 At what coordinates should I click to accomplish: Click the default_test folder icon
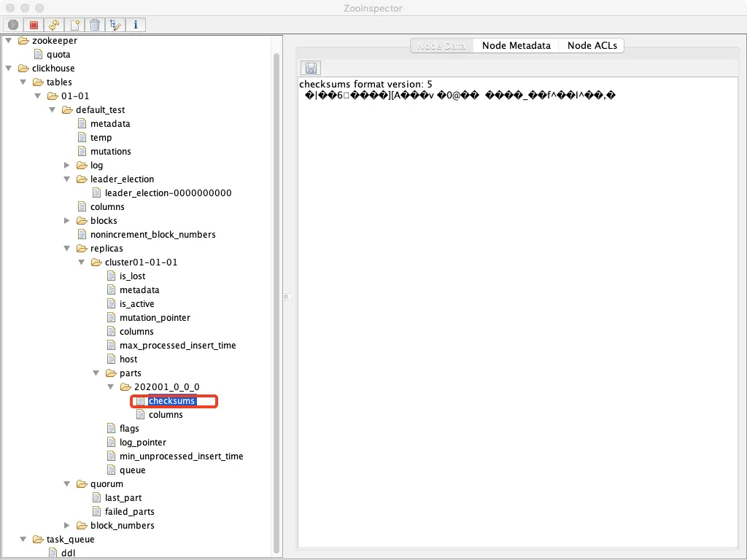tap(67, 109)
